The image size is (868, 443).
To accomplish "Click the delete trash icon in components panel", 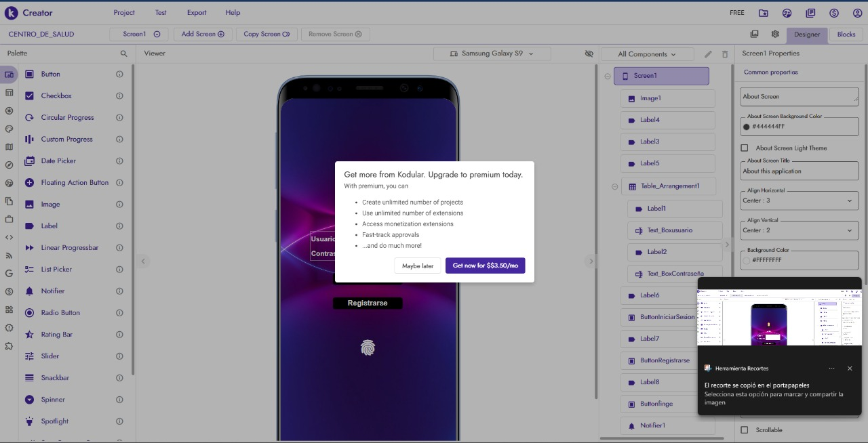I will (x=724, y=54).
